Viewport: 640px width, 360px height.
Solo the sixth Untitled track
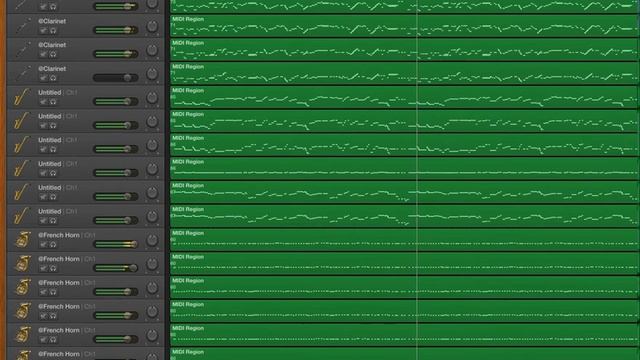pyautogui.click(x=53, y=220)
